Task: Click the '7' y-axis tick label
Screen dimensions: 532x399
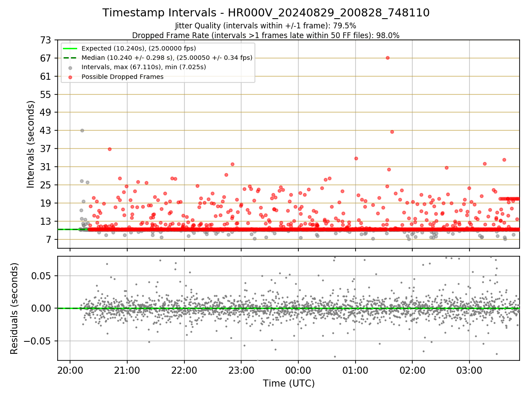Action: [x=49, y=240]
